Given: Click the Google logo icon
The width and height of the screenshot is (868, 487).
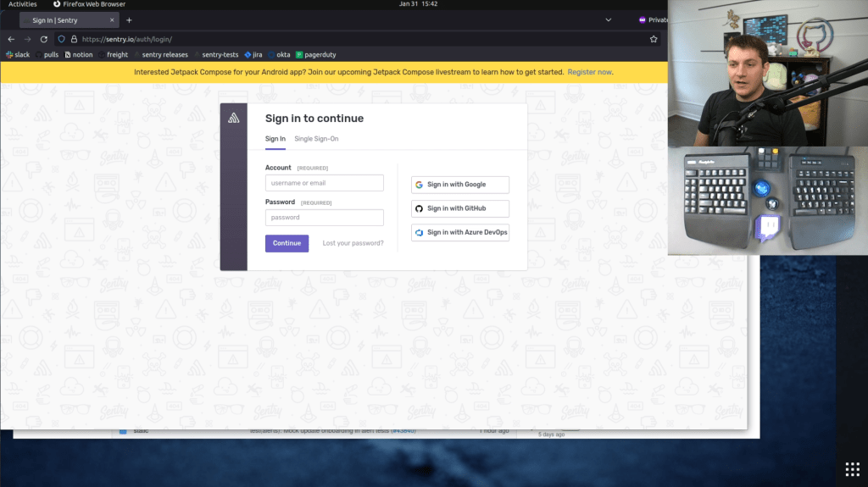Looking at the screenshot, I should pyautogui.click(x=419, y=185).
